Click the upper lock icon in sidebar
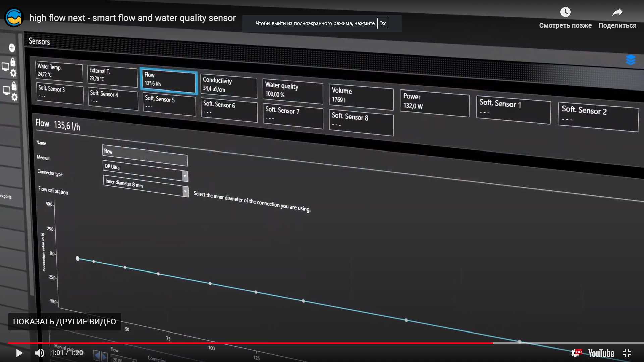 pyautogui.click(x=13, y=62)
